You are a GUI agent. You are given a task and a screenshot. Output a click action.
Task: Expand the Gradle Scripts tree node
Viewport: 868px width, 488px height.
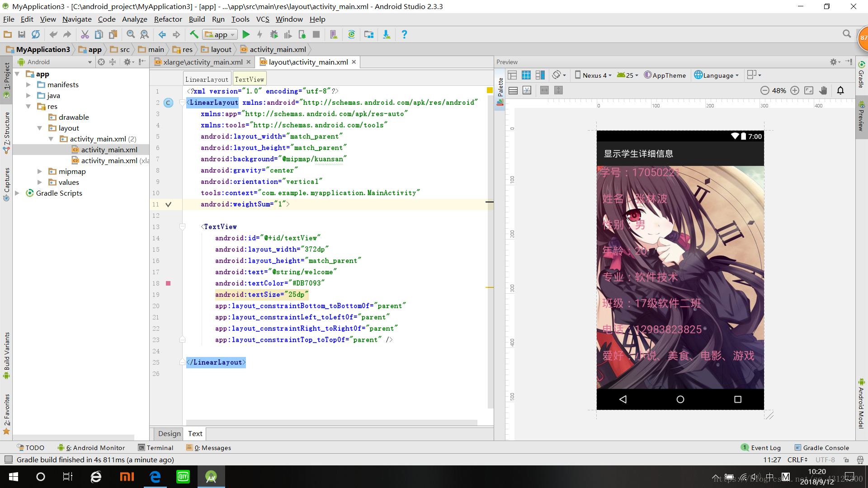point(17,193)
